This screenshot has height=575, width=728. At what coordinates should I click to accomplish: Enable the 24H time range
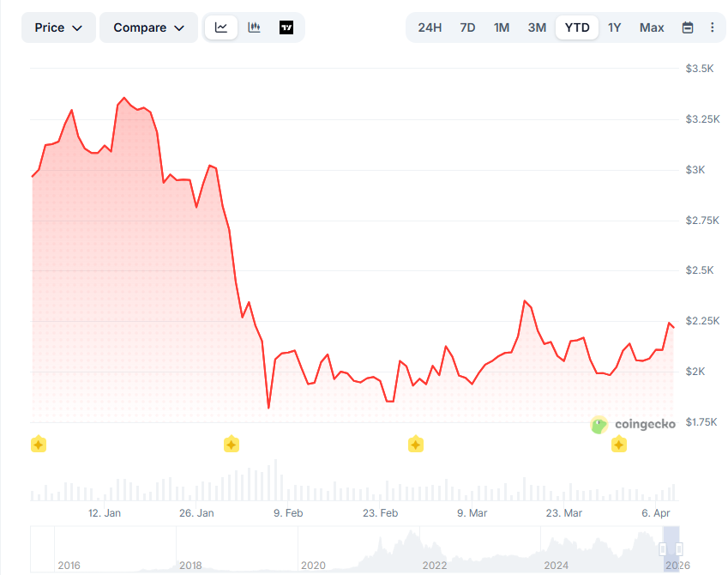(x=430, y=27)
